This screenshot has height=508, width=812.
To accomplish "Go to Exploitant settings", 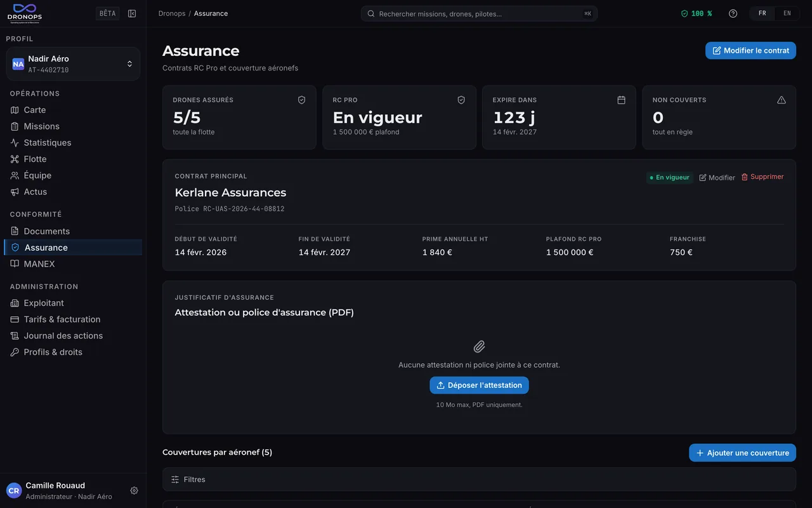I will (73, 303).
